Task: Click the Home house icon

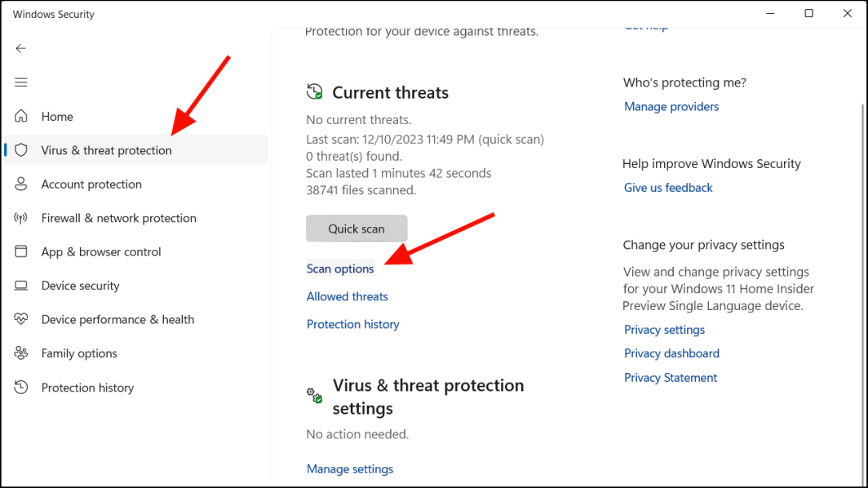Action: [x=21, y=117]
